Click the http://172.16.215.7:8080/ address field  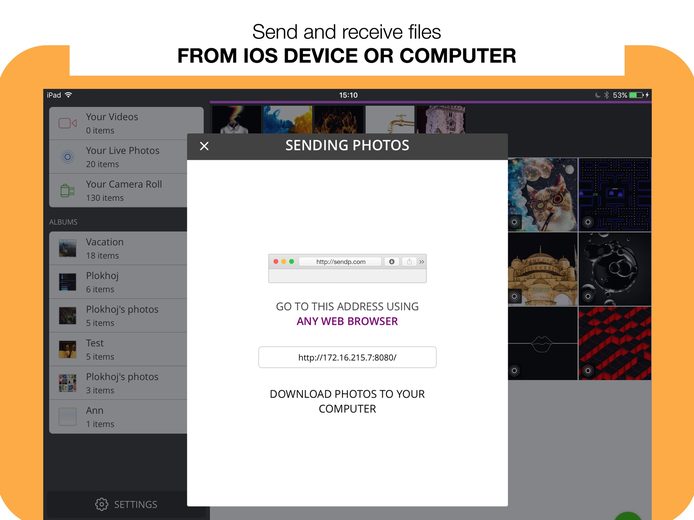[347, 357]
